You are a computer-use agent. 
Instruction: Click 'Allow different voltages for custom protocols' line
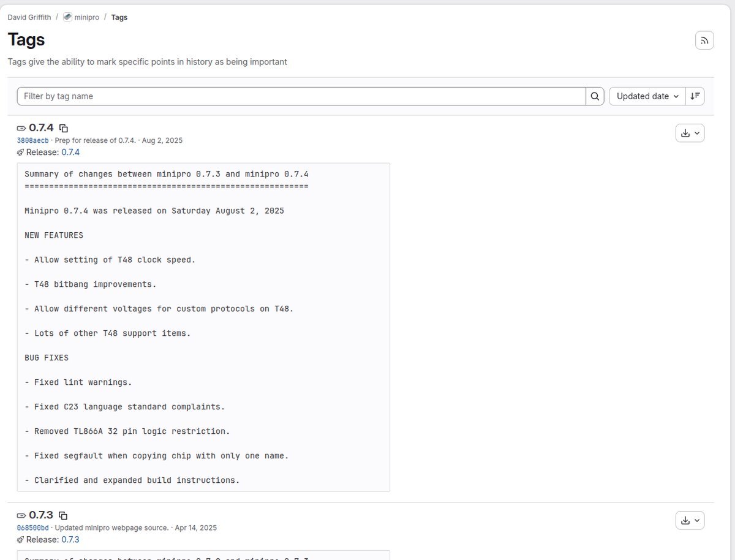[159, 309]
